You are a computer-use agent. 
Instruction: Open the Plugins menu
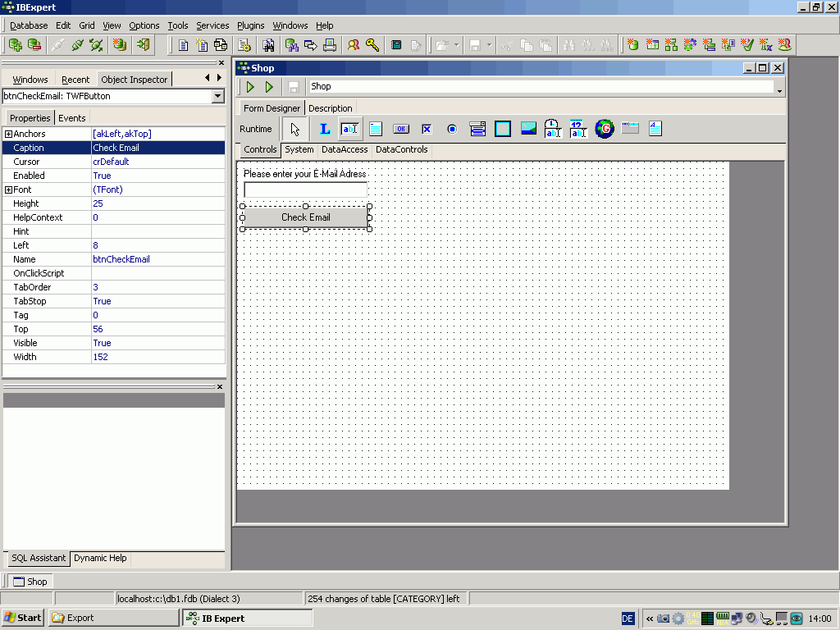pos(251,25)
